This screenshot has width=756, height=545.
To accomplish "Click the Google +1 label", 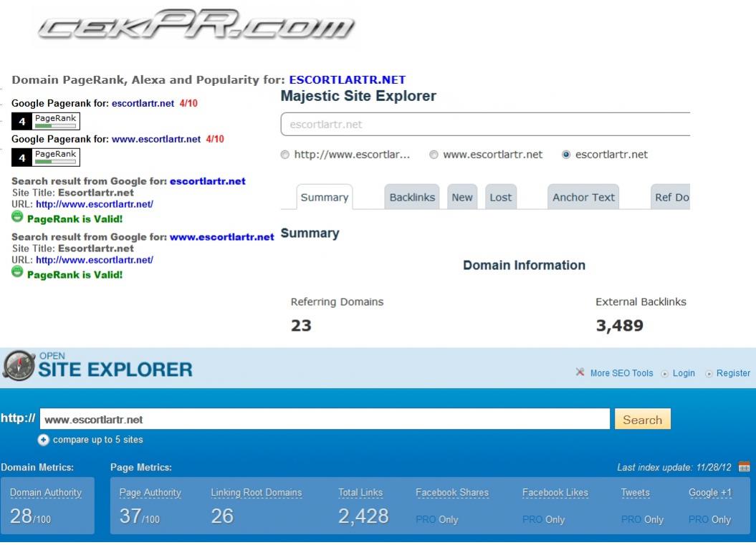I will (709, 493).
